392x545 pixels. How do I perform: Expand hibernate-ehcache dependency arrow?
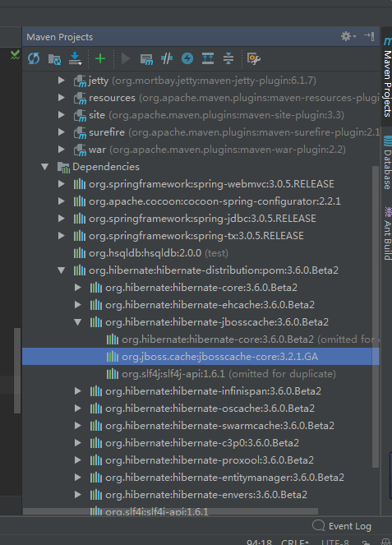click(x=78, y=305)
